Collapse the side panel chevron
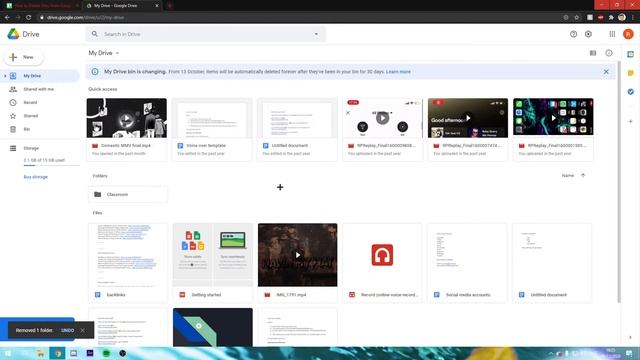This screenshot has height=360, width=640. [631, 338]
